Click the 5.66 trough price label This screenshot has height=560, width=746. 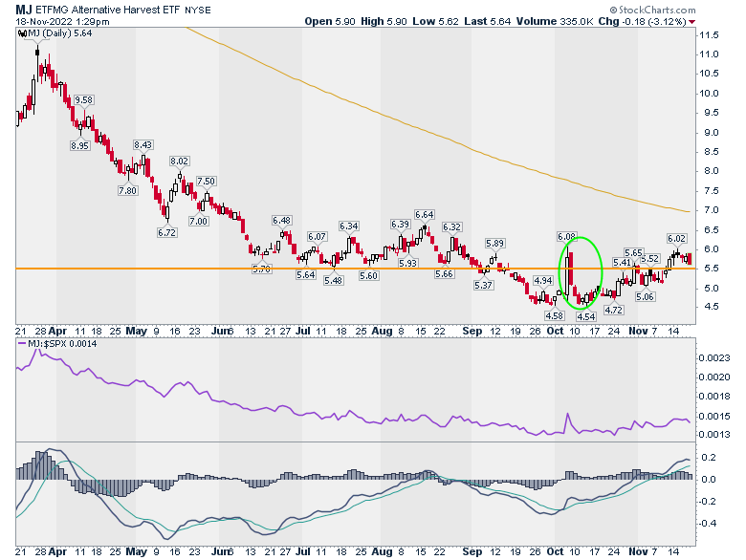(x=445, y=274)
